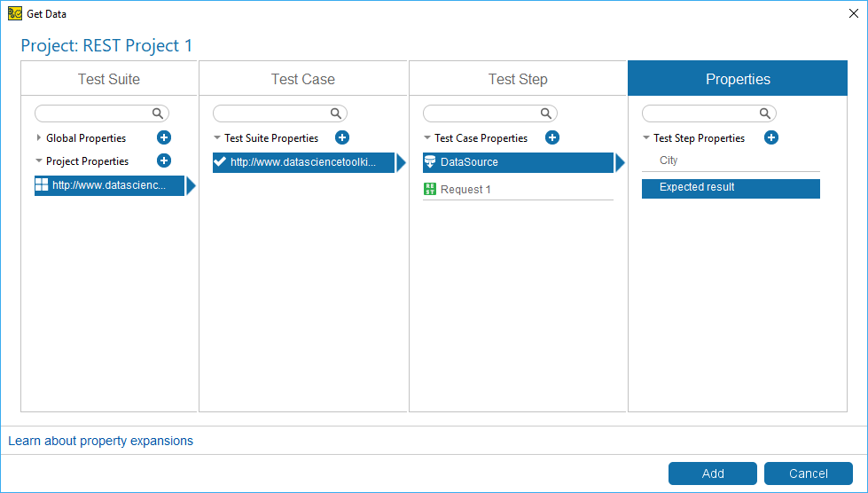868x493 pixels.
Task: Collapse the Test Suite Properties node
Action: [x=217, y=138]
